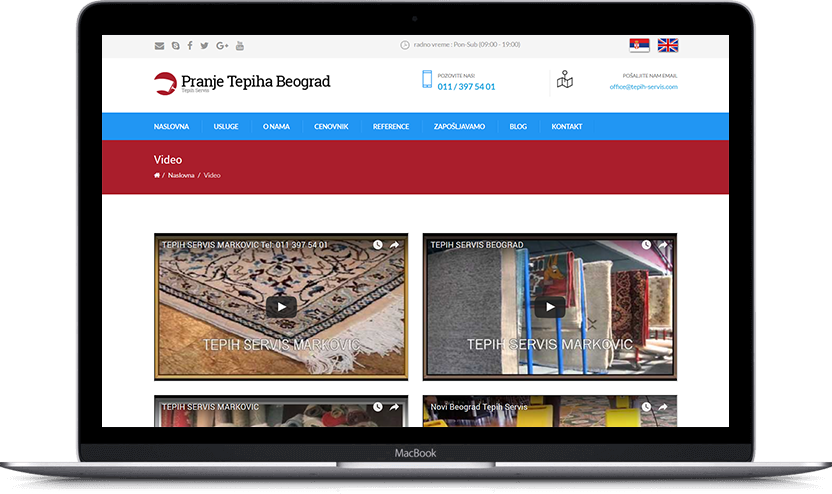832x494 pixels.
Task: Click the envelope email icon in top bar
Action: coord(159,45)
